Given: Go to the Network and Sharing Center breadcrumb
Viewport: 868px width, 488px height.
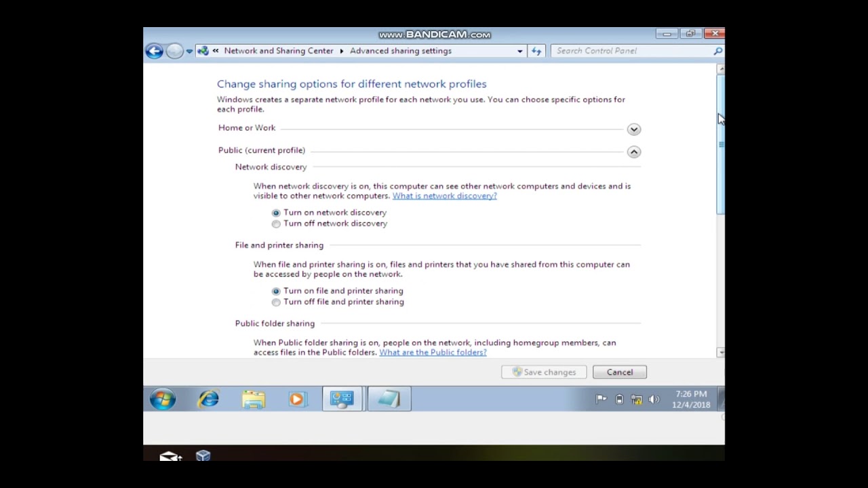Looking at the screenshot, I should (x=279, y=51).
